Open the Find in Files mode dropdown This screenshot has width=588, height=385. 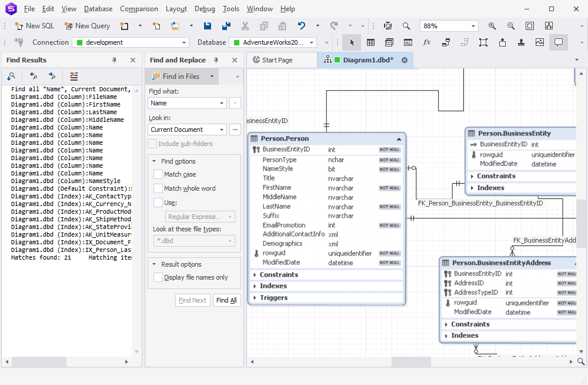[212, 77]
